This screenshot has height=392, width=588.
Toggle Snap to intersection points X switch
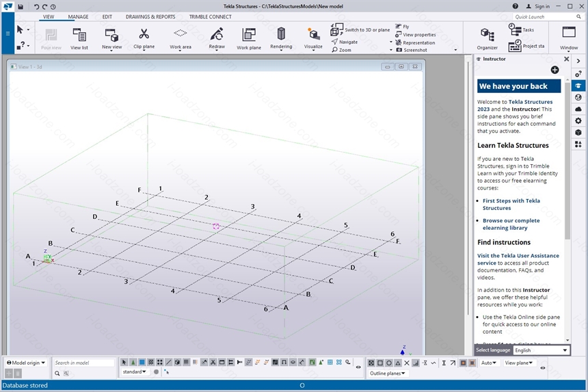tap(407, 363)
